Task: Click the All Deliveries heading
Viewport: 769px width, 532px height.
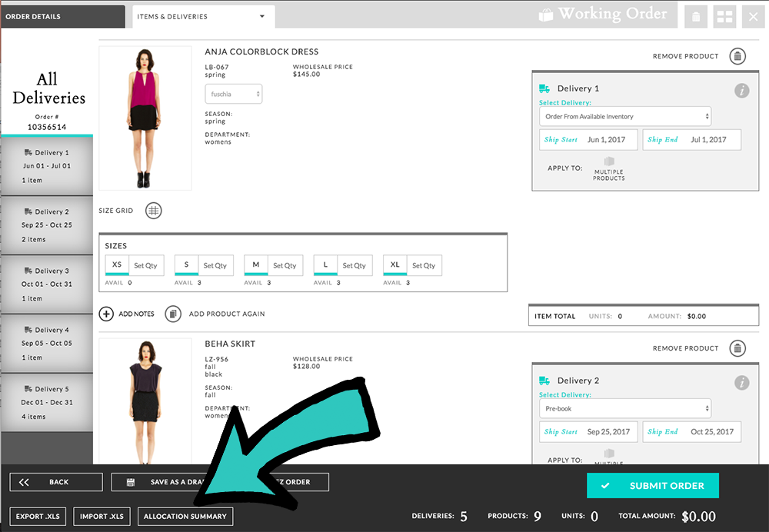Action: coord(48,88)
